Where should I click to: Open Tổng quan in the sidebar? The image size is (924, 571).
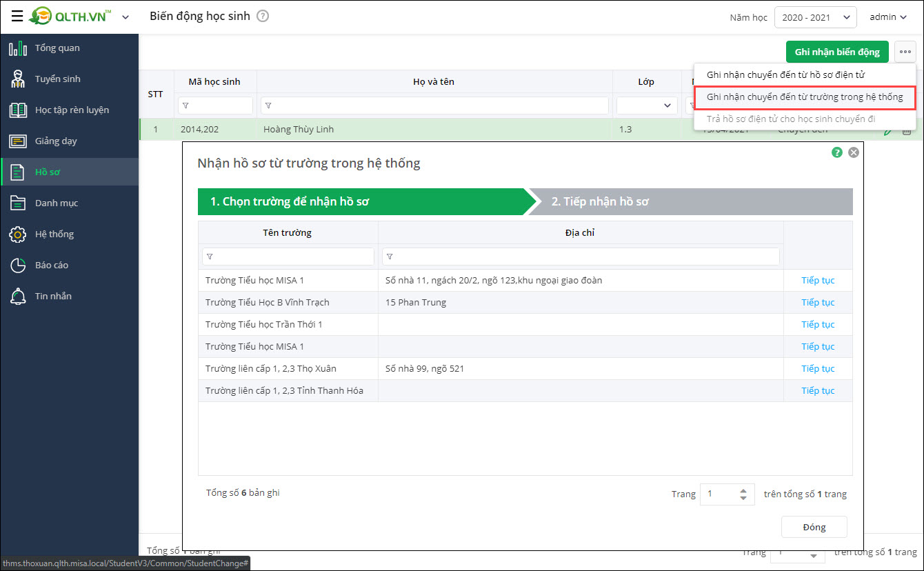point(69,48)
